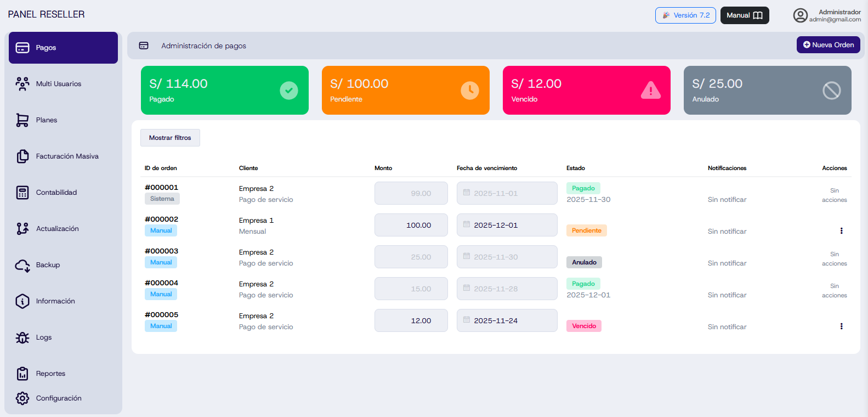
Task: Open actions menu for order #000005
Action: point(841,326)
